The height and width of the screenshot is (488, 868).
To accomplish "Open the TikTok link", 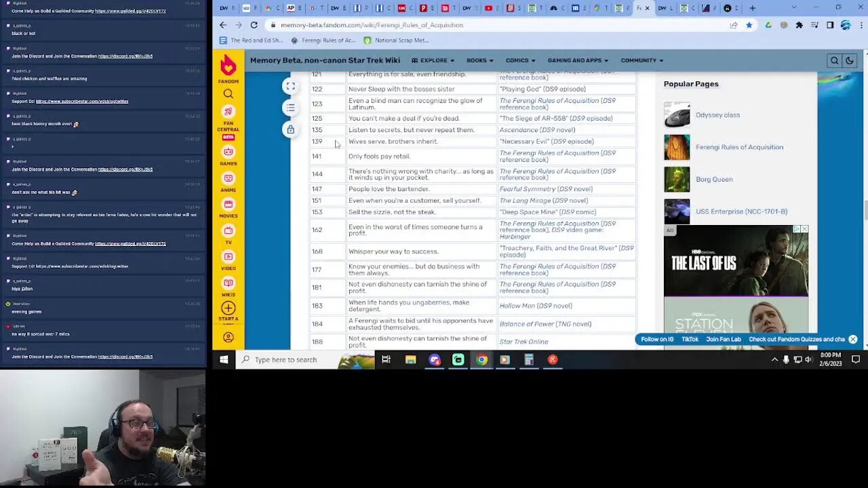I will tap(690, 340).
